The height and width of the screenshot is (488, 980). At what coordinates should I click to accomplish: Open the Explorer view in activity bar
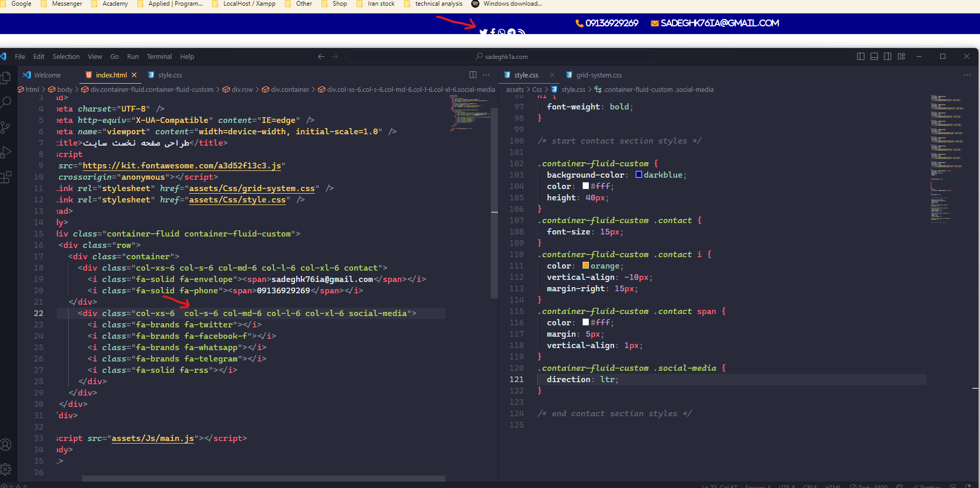[6, 78]
